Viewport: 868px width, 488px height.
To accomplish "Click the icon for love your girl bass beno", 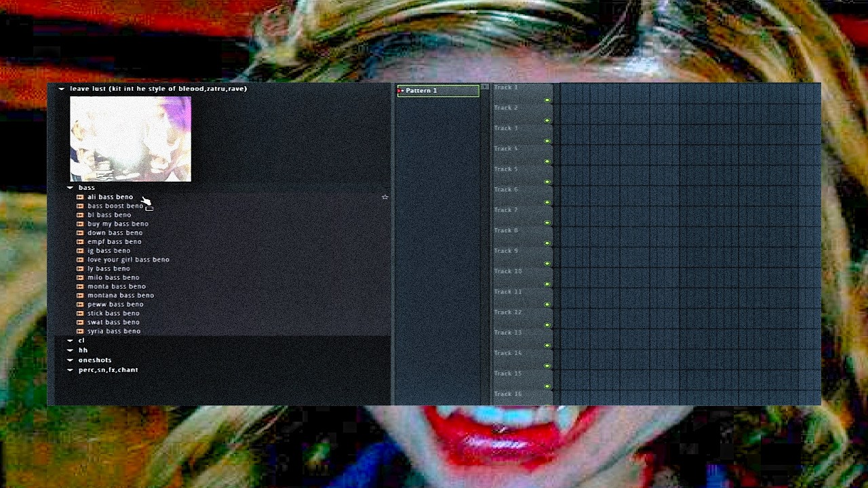I will 80,260.
